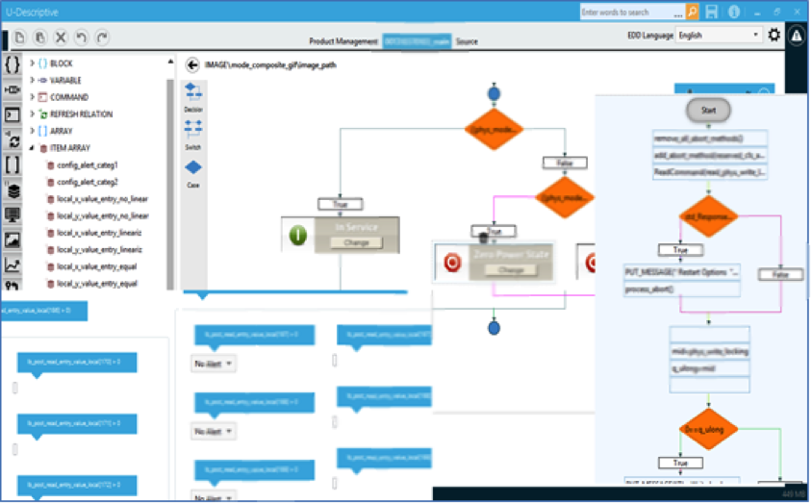Click the curly braces Block sidebar icon
Image resolution: width=812 pixels, height=504 pixels.
pyautogui.click(x=12, y=64)
